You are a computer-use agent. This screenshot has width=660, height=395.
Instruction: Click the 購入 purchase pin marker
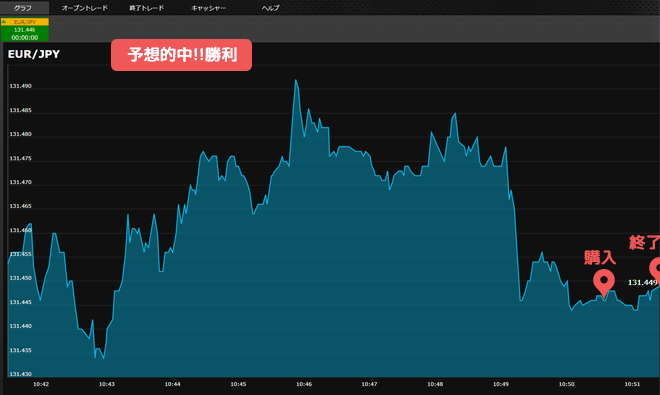coord(604,283)
